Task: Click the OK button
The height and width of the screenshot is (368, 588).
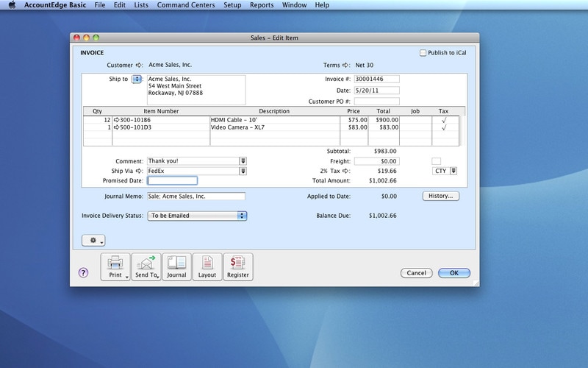Action: pos(454,273)
